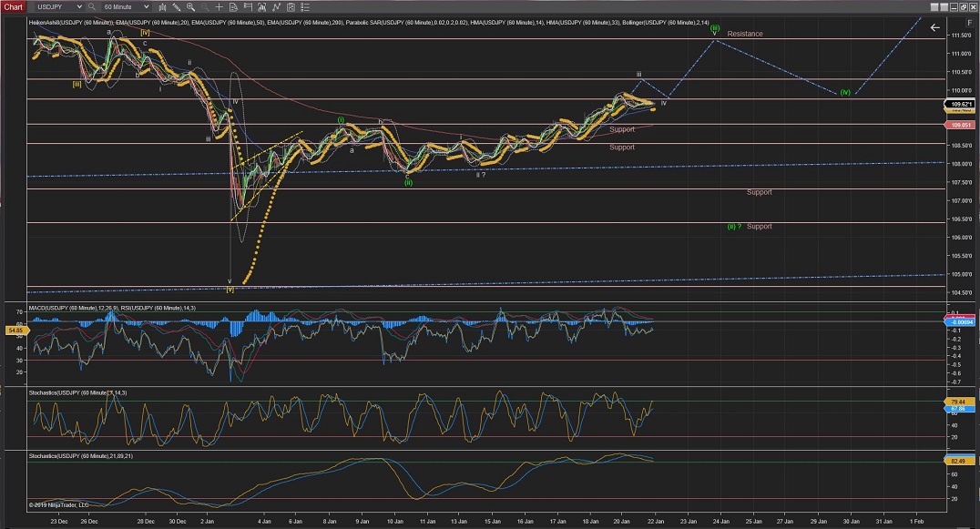980x529 pixels.
Task: Open the bar chart style icon
Action: pos(162,7)
